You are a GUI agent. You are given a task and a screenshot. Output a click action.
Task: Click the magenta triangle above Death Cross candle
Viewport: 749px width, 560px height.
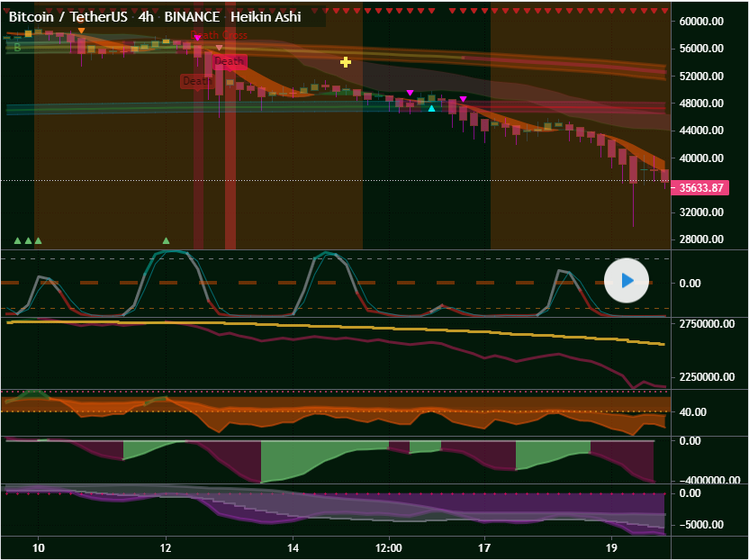coord(198,39)
